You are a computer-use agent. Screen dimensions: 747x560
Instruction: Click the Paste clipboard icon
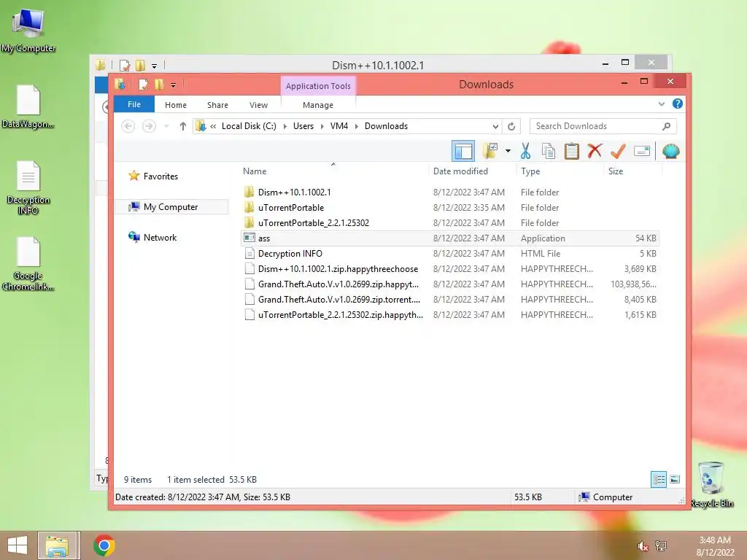571,151
